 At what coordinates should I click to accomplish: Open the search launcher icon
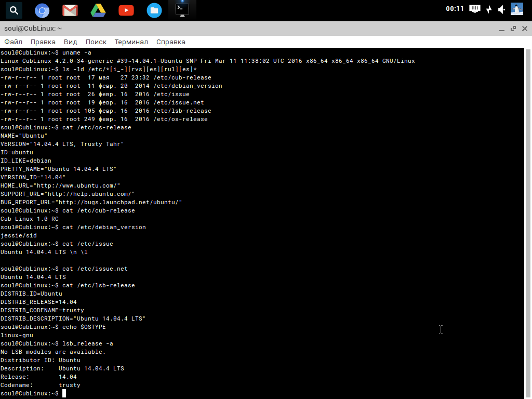coord(14,10)
